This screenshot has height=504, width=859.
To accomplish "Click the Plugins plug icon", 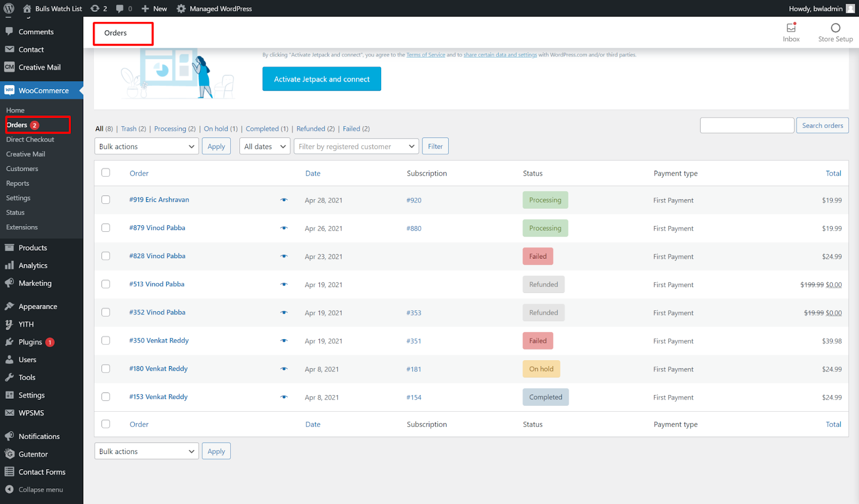I will coord(9,342).
